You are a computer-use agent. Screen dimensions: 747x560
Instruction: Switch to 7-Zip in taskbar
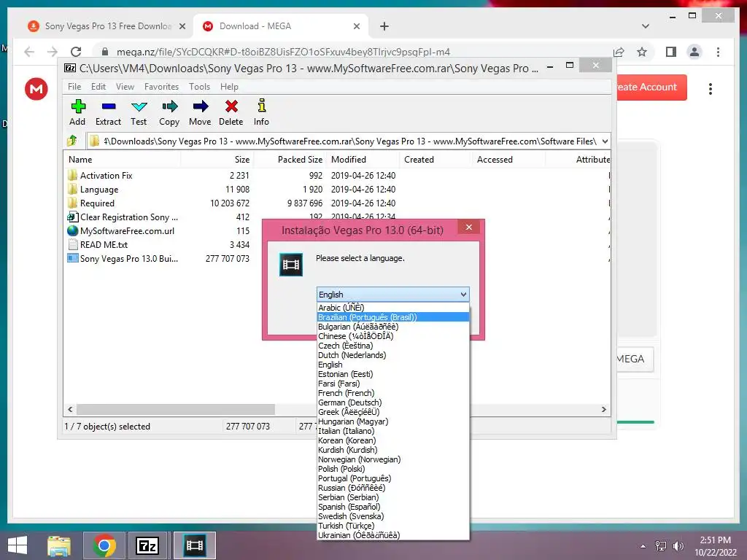click(147, 545)
